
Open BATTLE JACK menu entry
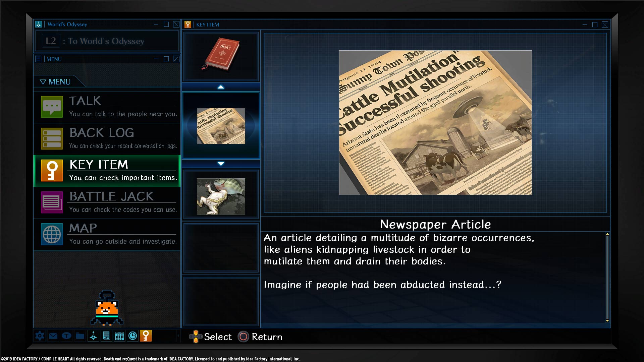(x=107, y=202)
